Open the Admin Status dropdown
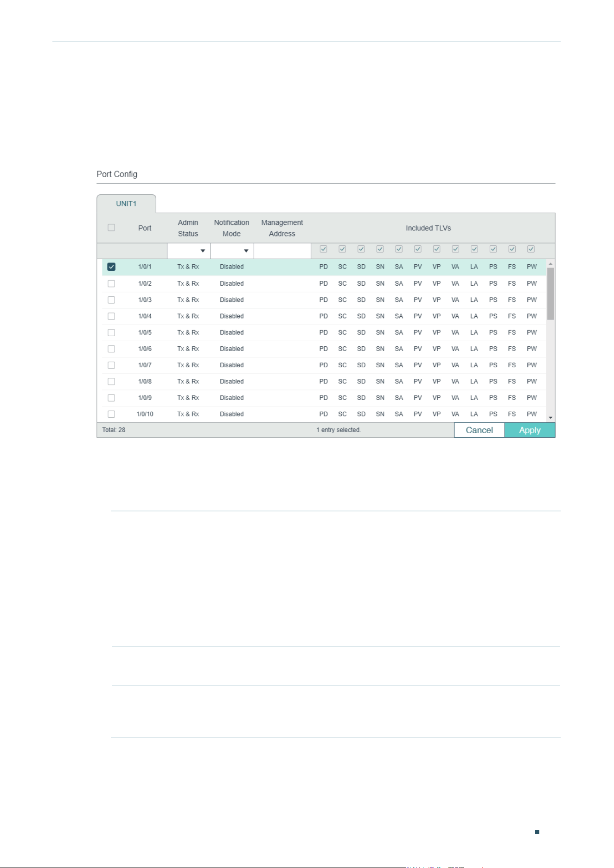614x868 pixels. 189,251
